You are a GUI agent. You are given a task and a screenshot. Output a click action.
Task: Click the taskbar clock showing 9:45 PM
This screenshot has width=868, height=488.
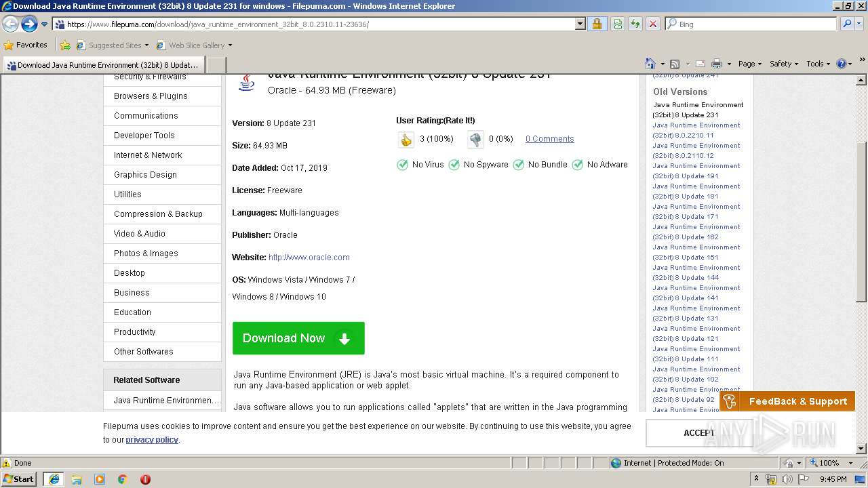pos(833,479)
